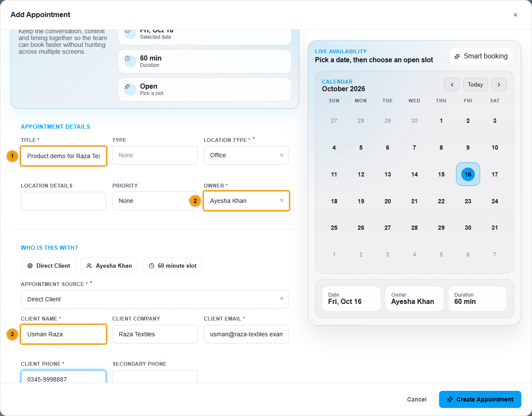Clear the Location Type Office selection
Image resolution: width=532 pixels, height=416 pixels.
(x=281, y=155)
